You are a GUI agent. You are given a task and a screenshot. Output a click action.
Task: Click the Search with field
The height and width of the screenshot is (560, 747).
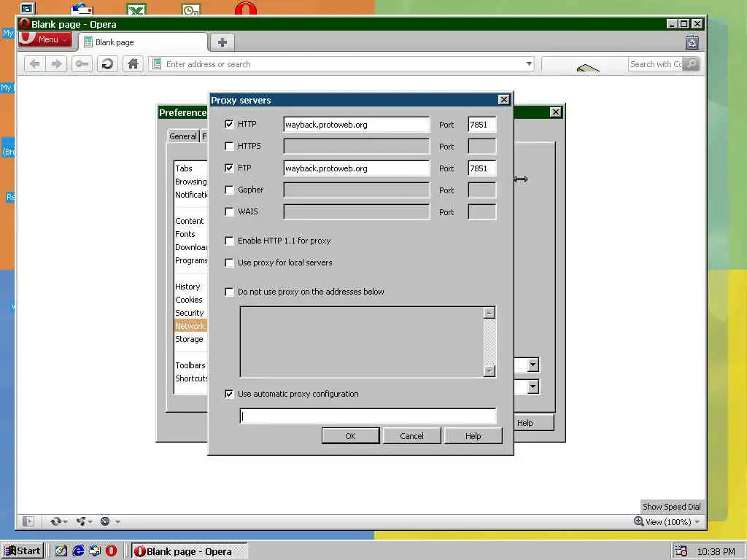(656, 64)
